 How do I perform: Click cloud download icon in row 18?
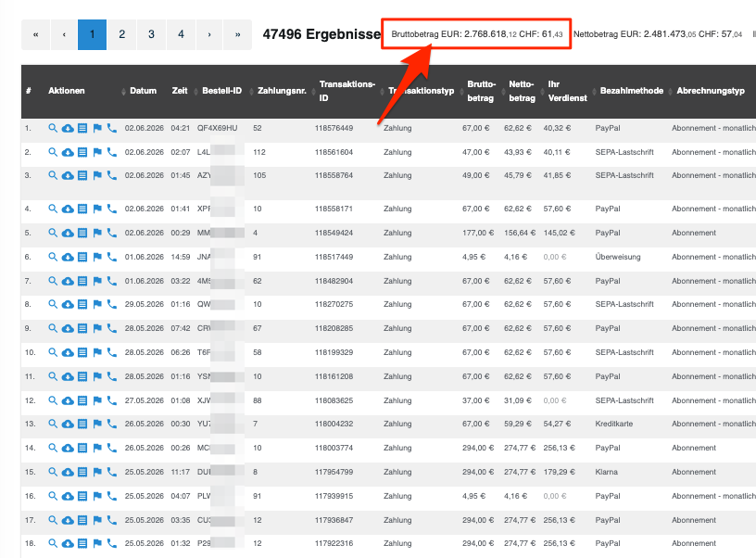point(68,543)
